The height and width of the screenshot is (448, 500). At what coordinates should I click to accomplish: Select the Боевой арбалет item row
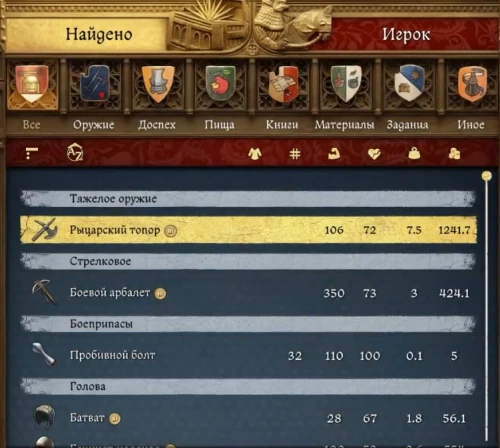click(249, 293)
